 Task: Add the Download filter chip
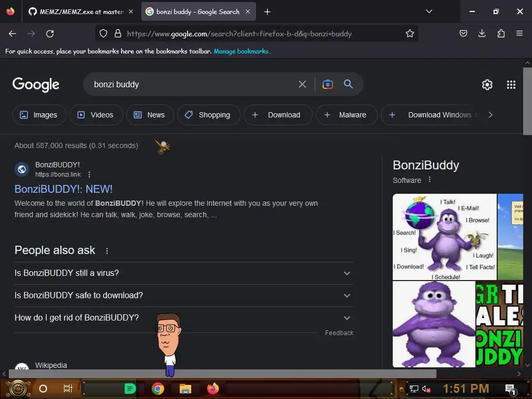point(277,115)
